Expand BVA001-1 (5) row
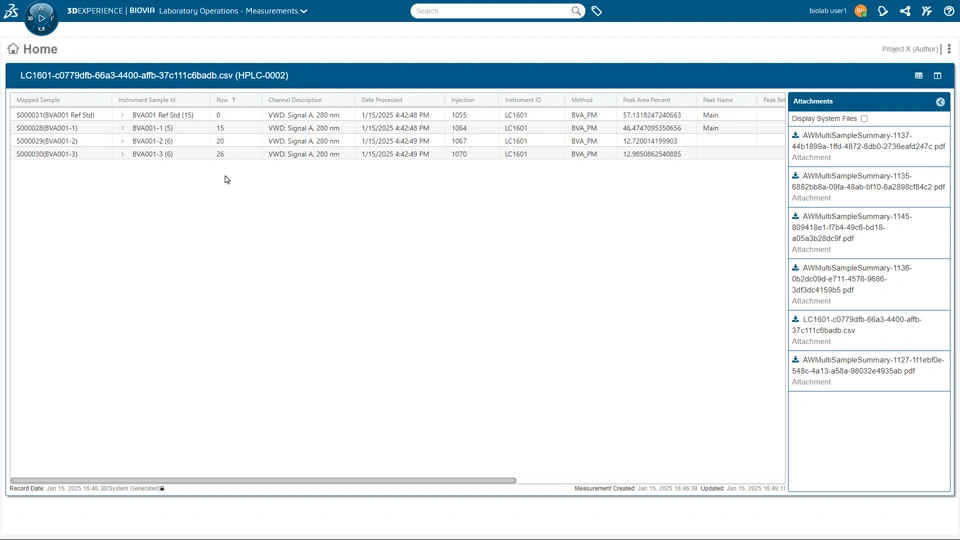 [x=122, y=128]
